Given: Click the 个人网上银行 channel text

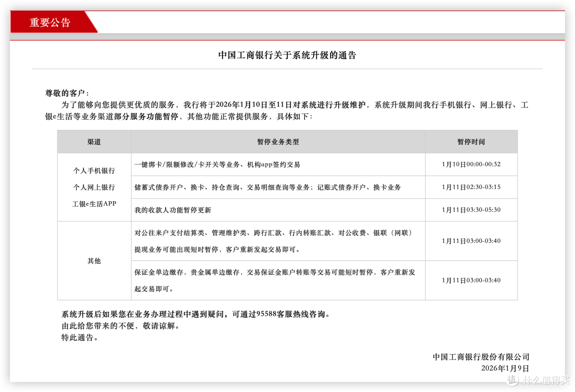Looking at the screenshot, I should pos(94,187).
